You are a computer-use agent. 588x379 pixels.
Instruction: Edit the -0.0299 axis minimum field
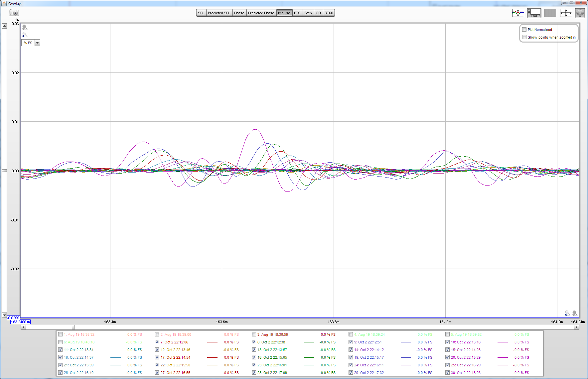pos(13,318)
